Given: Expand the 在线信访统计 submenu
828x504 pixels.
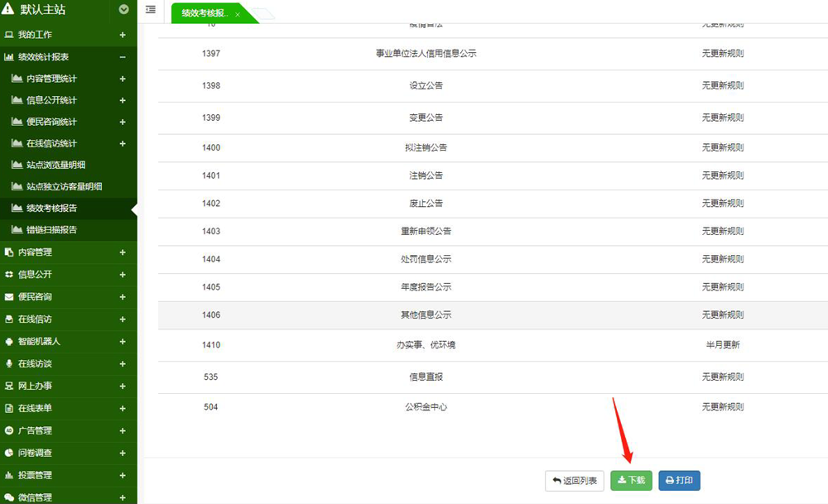Looking at the screenshot, I should (x=123, y=143).
